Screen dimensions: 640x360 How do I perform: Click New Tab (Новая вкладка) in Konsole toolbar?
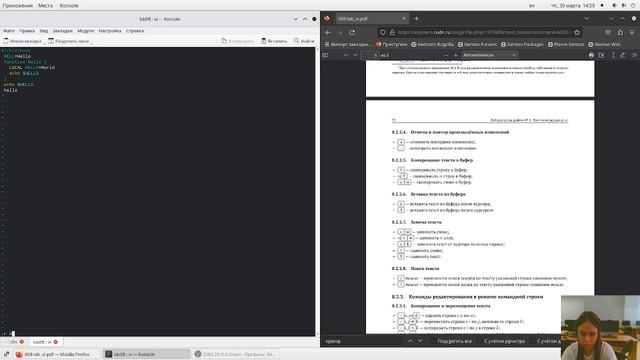22,41
